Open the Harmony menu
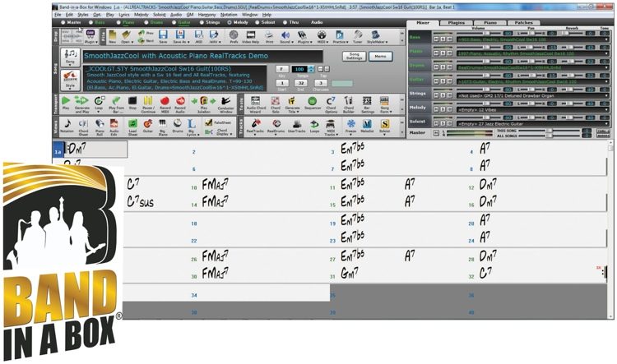This screenshot has width=617, height=364. point(207,15)
